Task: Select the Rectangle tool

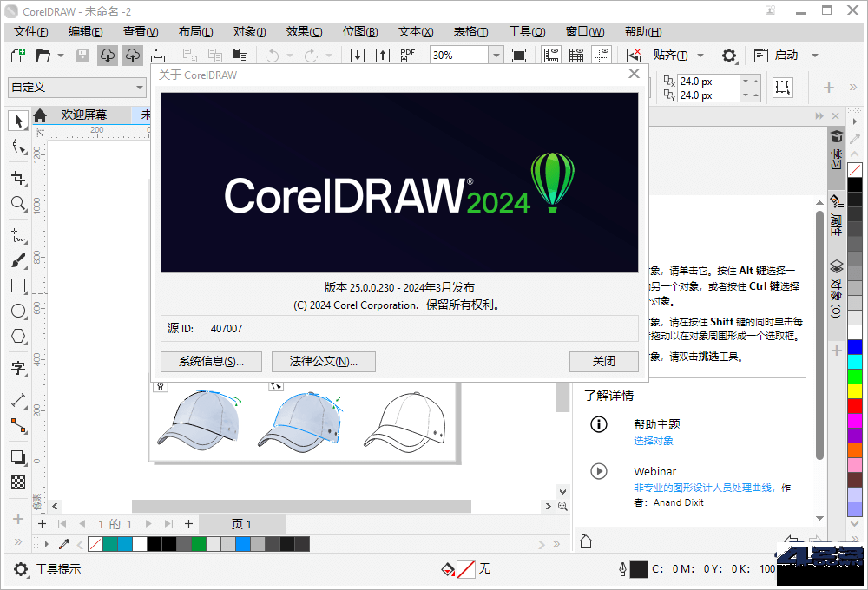Action: click(18, 285)
